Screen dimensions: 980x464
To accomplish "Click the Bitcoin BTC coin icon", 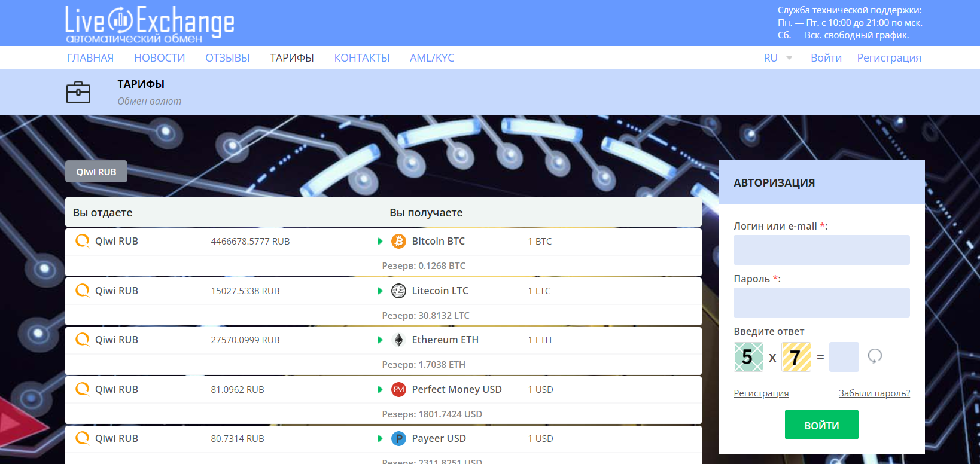I will [398, 241].
